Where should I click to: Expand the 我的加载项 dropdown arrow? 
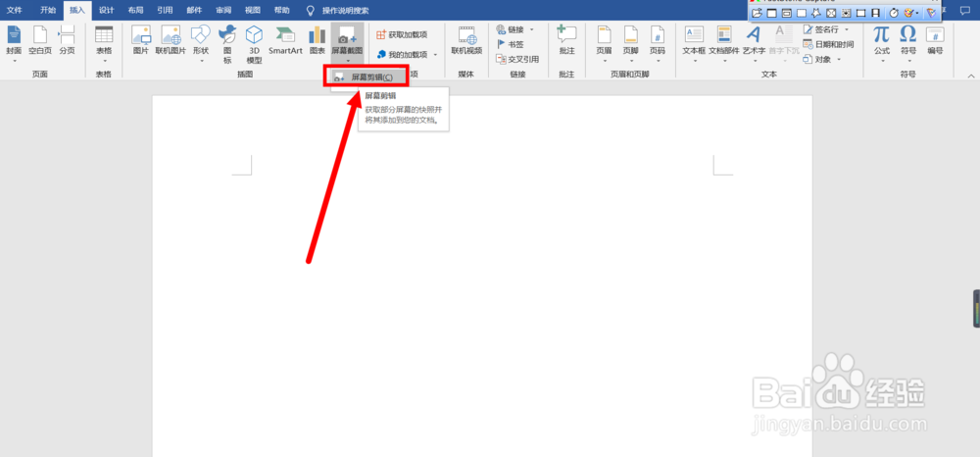(x=436, y=55)
